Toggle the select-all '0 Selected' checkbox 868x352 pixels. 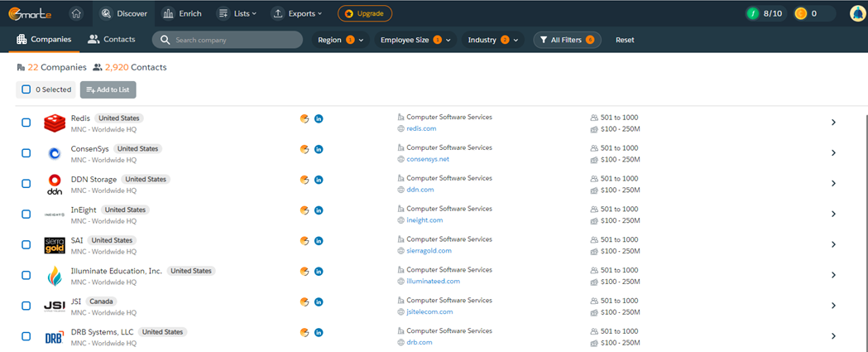tap(26, 89)
